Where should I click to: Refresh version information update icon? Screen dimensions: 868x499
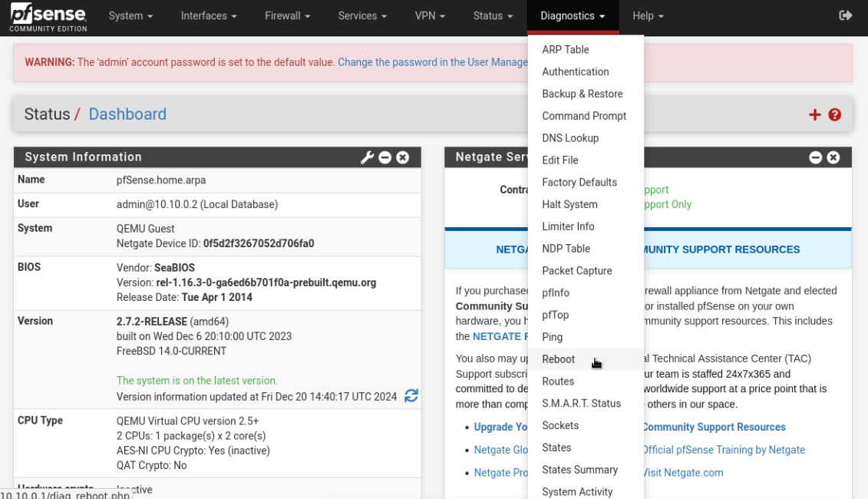coord(411,395)
